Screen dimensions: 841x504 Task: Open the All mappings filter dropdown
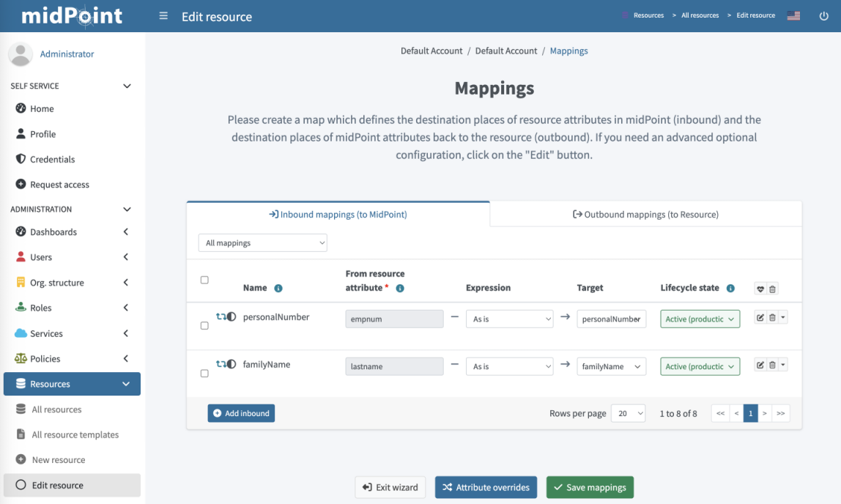coord(262,242)
